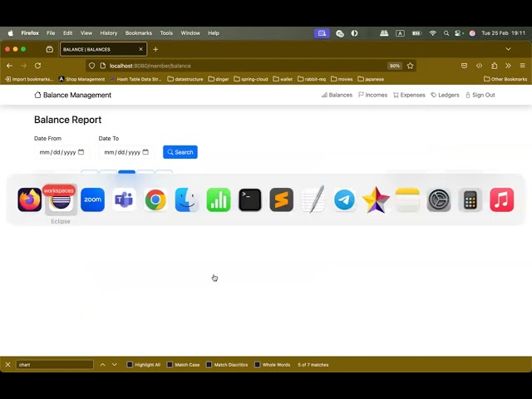532x399 pixels.
Task: Open the View menu
Action: click(86, 33)
